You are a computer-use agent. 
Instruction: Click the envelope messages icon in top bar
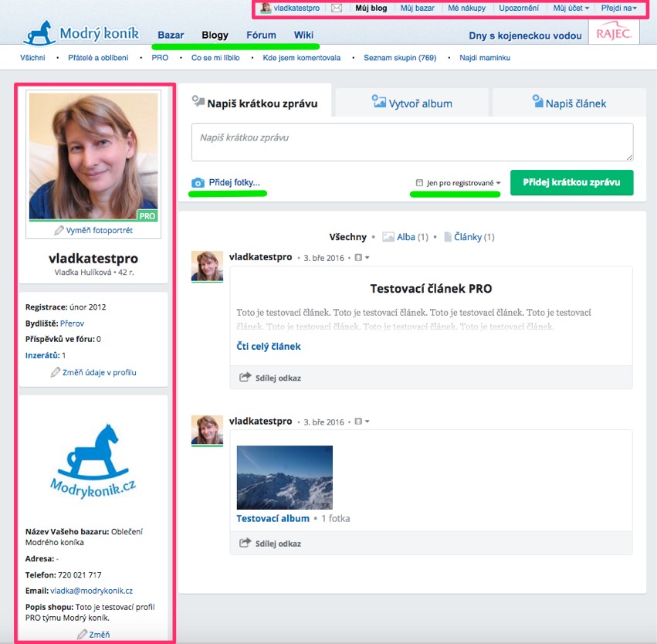(x=336, y=8)
